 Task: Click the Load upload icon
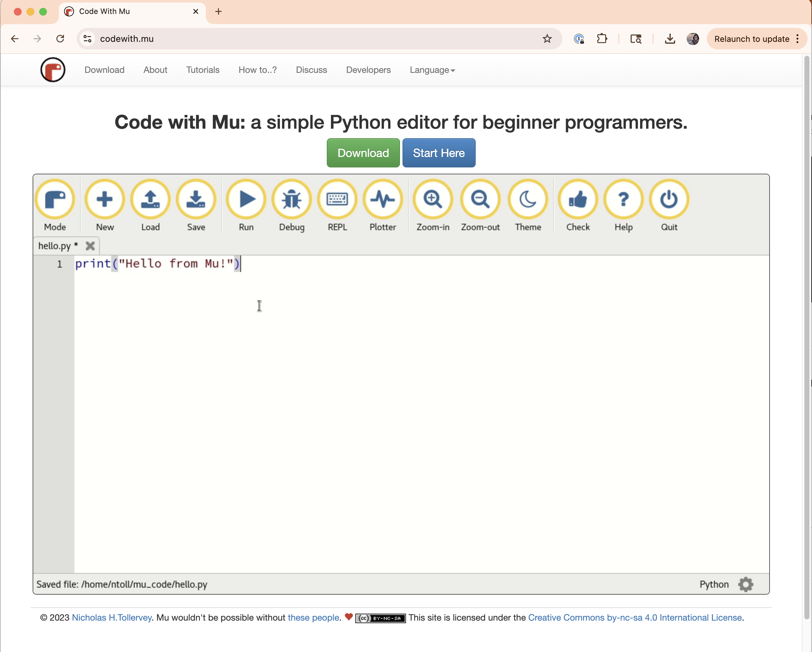(150, 199)
